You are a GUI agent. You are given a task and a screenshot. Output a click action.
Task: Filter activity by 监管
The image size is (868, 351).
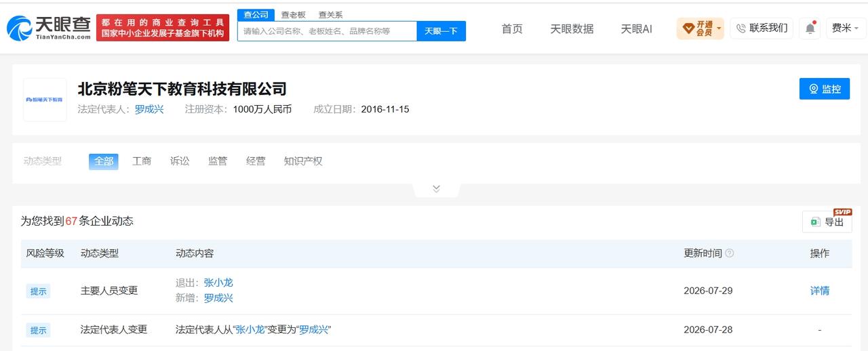[x=218, y=161]
